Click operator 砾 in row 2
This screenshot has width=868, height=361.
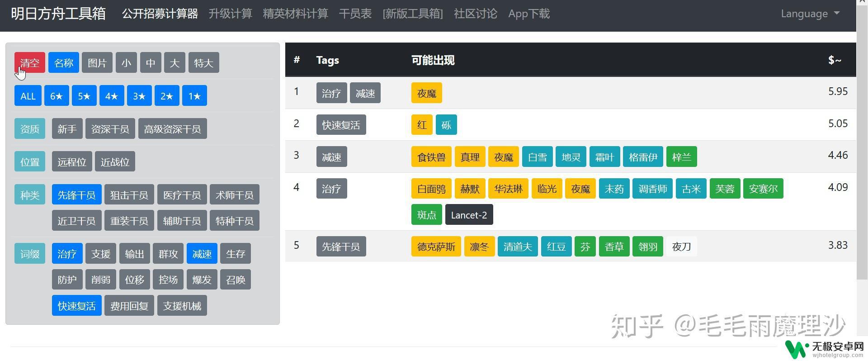446,124
